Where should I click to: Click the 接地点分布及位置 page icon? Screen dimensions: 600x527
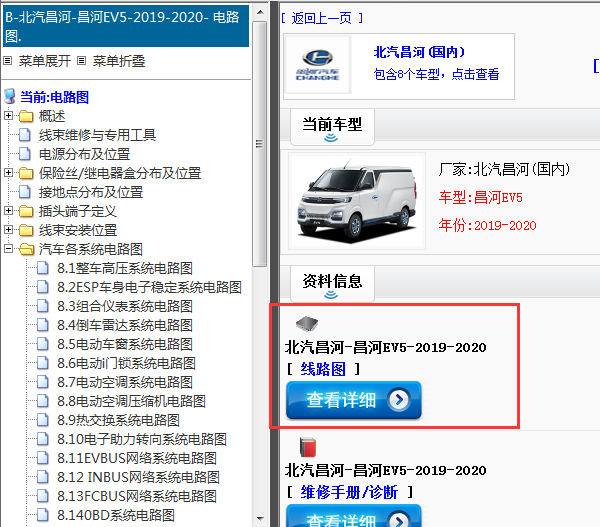pyautogui.click(x=25, y=192)
